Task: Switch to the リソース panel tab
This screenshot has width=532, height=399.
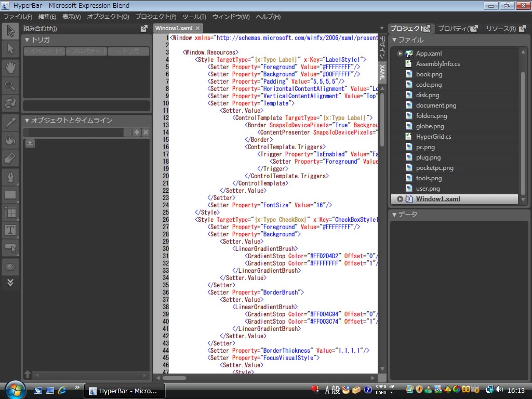Action: click(x=501, y=29)
